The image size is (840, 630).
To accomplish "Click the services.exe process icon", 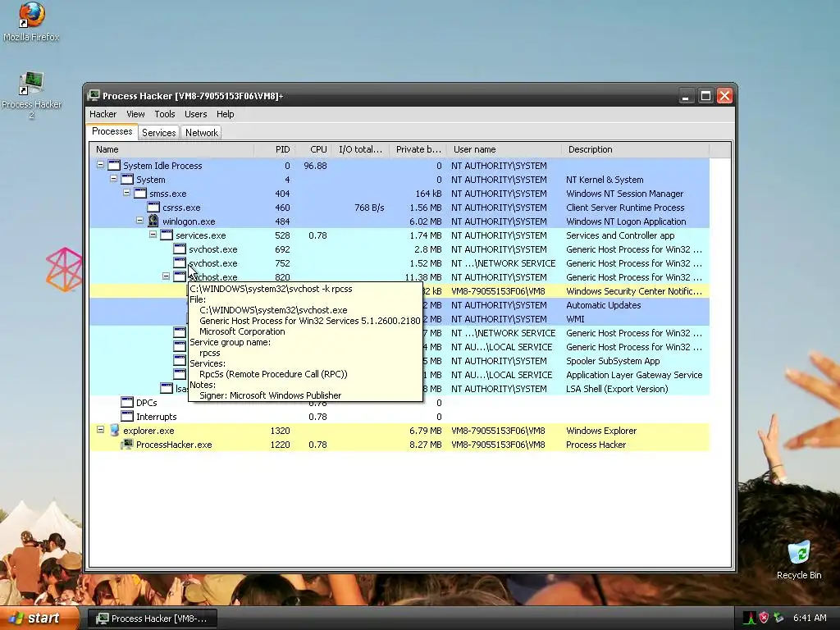I will click(167, 235).
